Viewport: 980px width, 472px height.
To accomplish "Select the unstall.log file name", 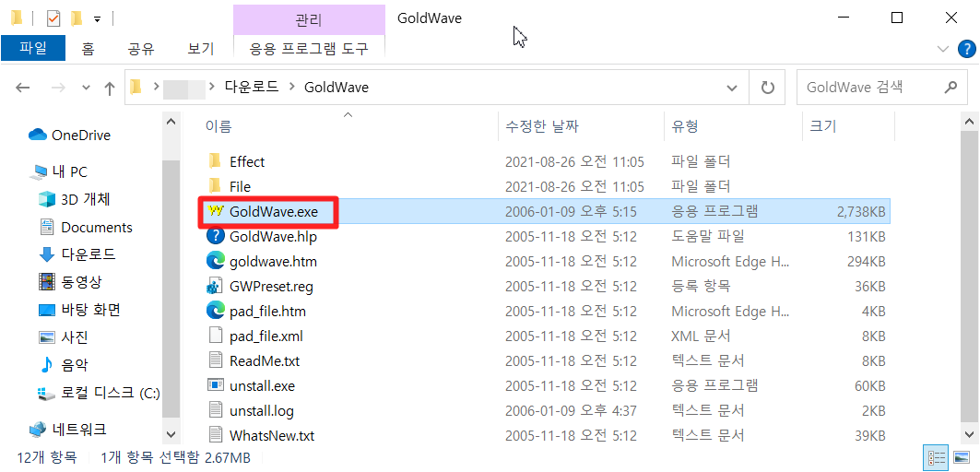I will pyautogui.click(x=261, y=411).
